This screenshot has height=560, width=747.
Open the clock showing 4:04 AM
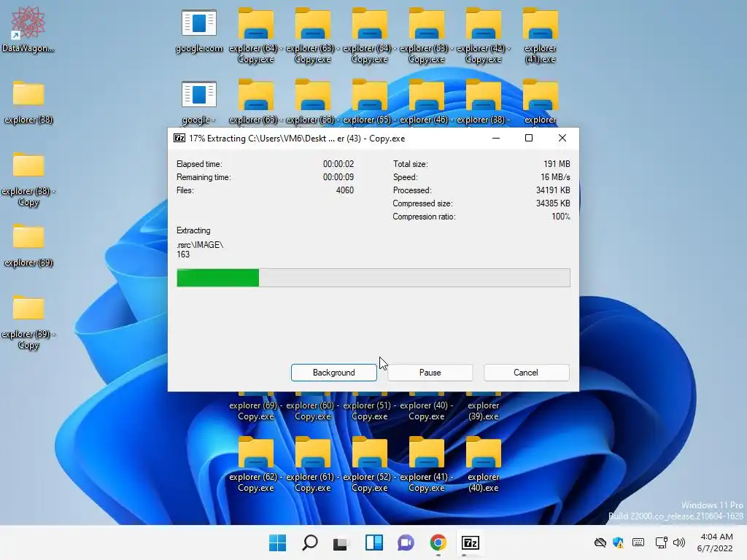(x=716, y=542)
